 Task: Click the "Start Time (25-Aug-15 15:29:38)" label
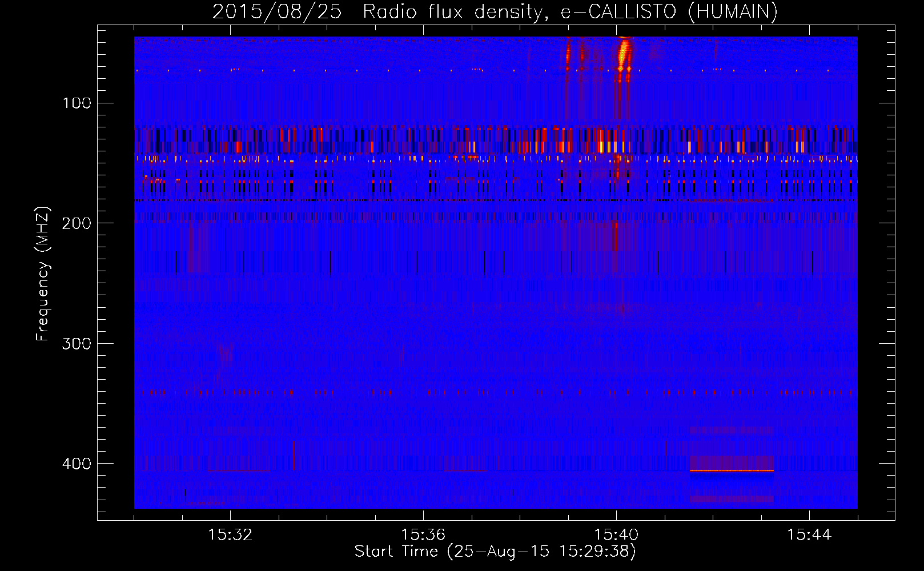495,552
